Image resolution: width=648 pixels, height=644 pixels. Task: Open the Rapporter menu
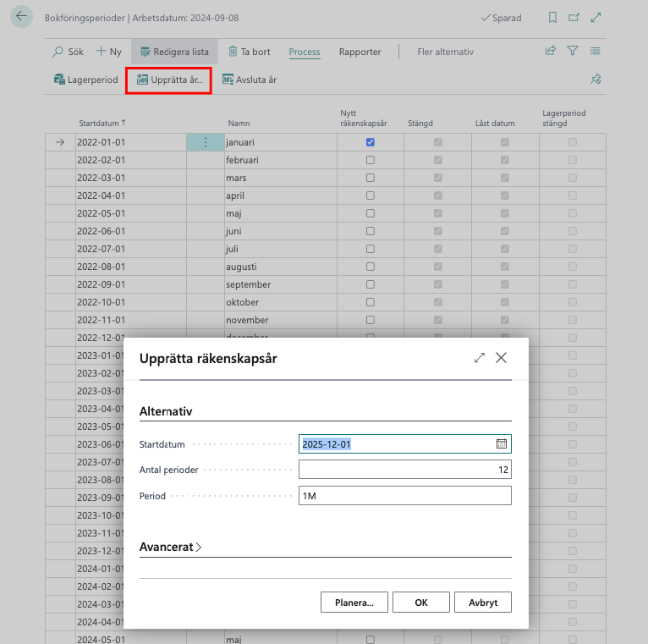360,52
